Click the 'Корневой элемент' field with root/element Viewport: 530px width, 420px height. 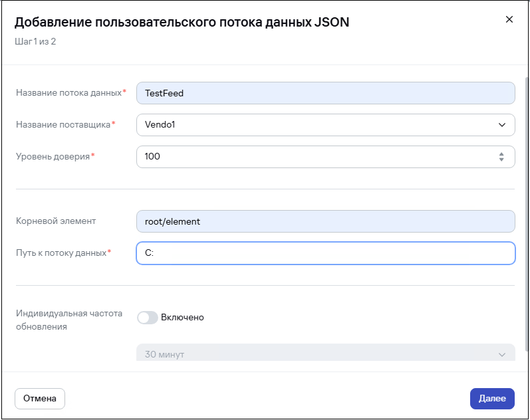click(x=325, y=221)
